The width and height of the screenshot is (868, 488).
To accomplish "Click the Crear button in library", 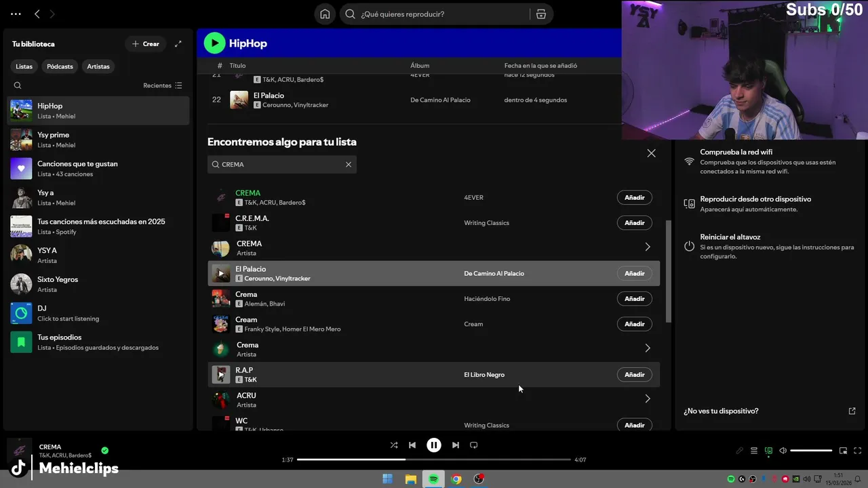I will click(146, 44).
